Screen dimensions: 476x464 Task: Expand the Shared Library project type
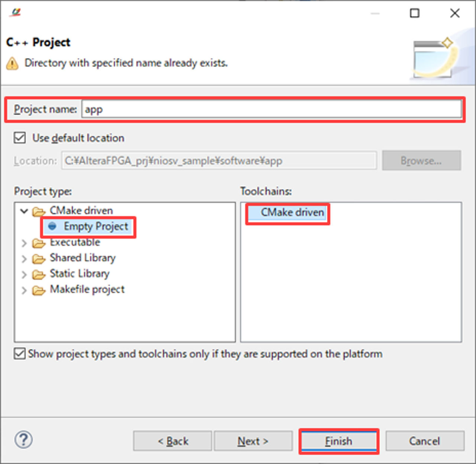[24, 259]
